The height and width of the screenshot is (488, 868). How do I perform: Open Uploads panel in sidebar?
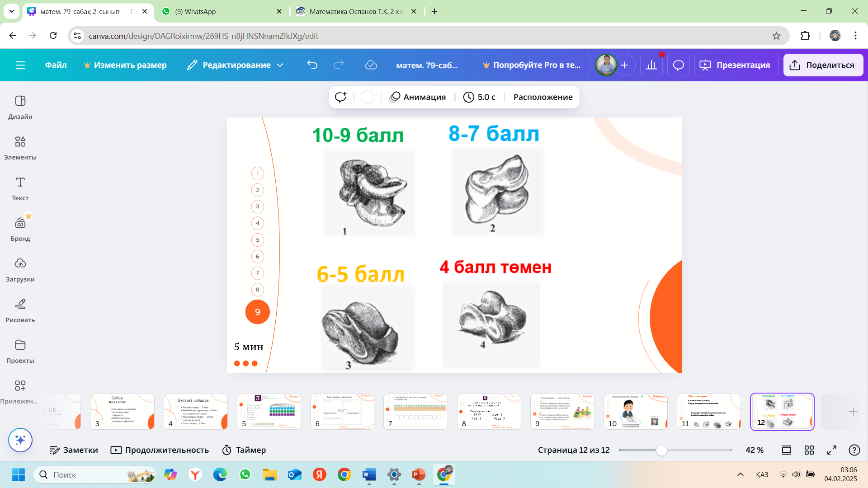tap(20, 270)
